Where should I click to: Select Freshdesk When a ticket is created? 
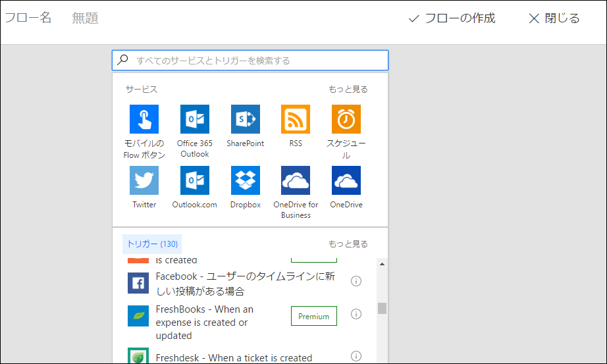tap(234, 358)
